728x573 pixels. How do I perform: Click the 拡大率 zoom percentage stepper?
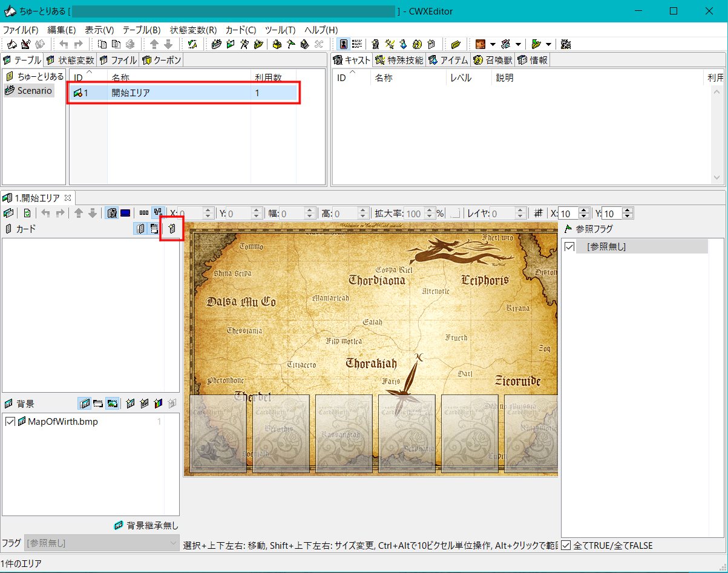(430, 213)
